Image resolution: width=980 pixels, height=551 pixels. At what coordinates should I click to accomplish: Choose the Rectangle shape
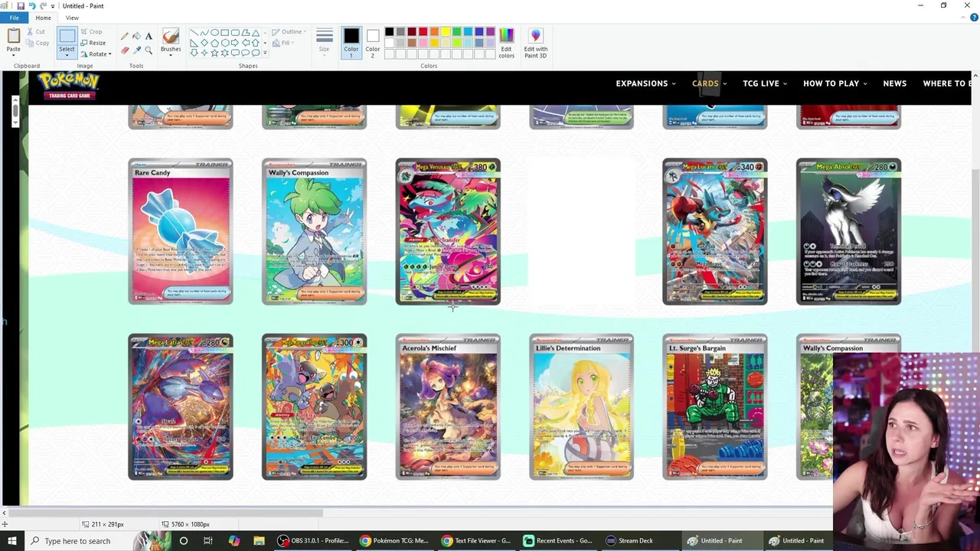point(224,33)
